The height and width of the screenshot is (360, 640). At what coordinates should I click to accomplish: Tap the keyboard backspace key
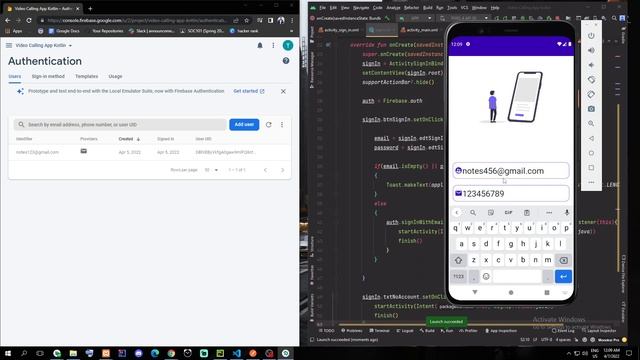pos(563,260)
